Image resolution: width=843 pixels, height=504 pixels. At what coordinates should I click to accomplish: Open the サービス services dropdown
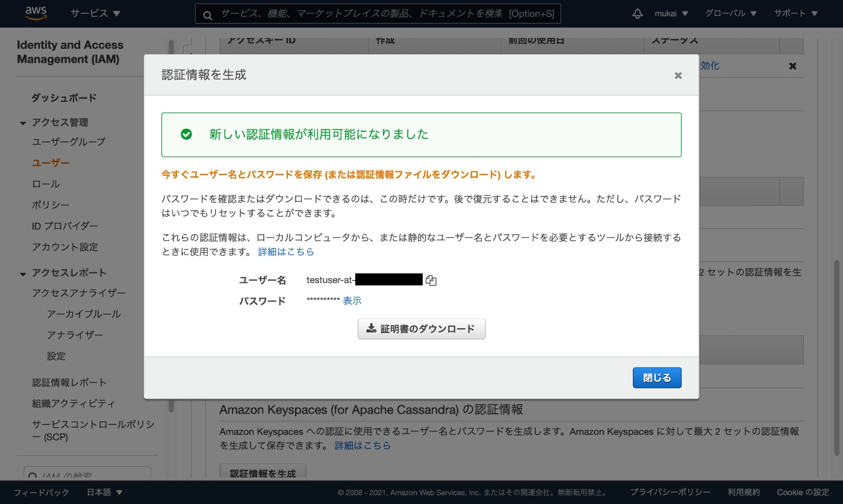95,13
